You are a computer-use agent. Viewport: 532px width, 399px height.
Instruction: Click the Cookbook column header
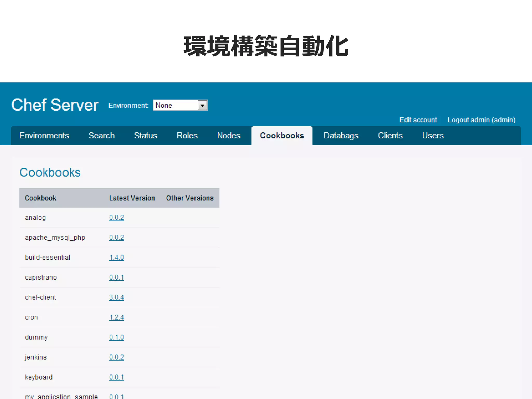click(41, 198)
